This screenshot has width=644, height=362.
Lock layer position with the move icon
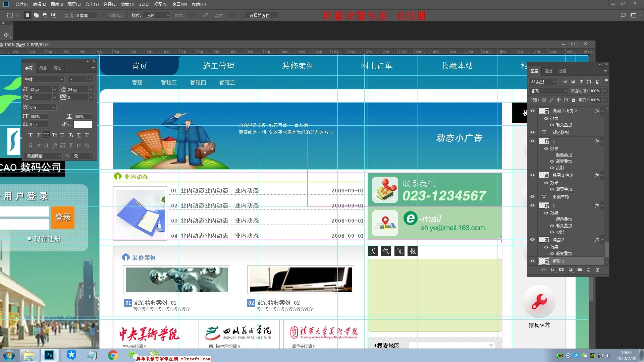pyautogui.click(x=558, y=100)
